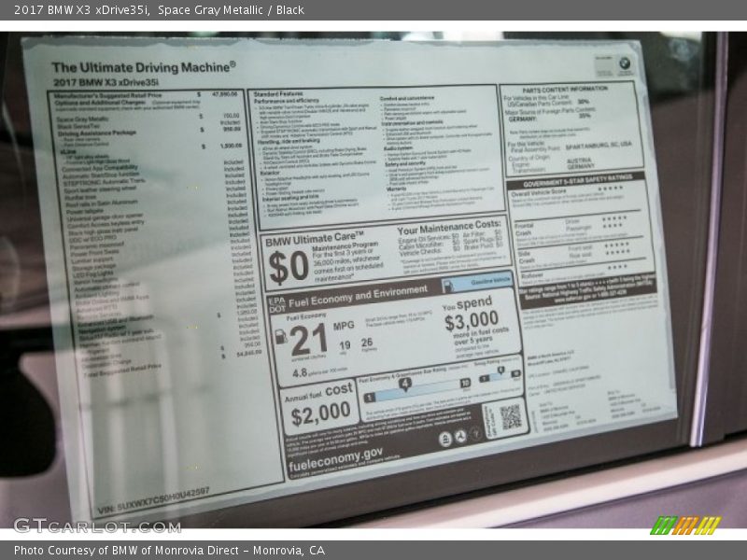The width and height of the screenshot is (747, 560).
Task: Click 'Your Maintenance Costs:' heading
Action: pyautogui.click(x=449, y=227)
